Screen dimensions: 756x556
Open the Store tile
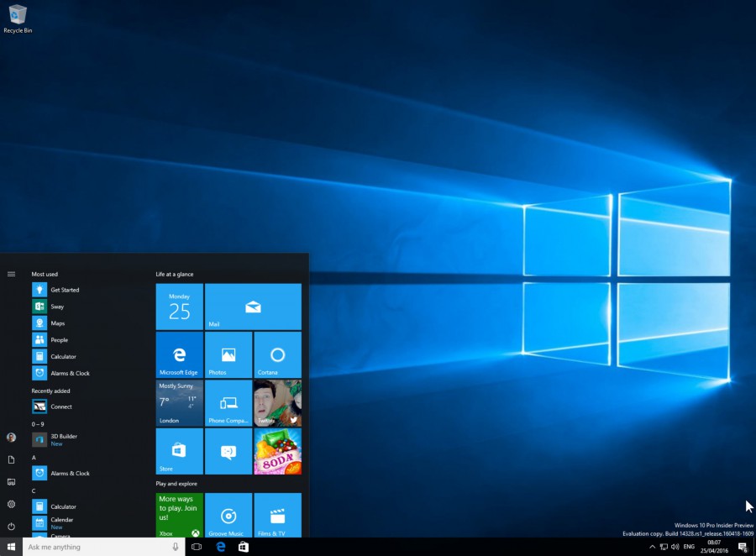click(180, 451)
